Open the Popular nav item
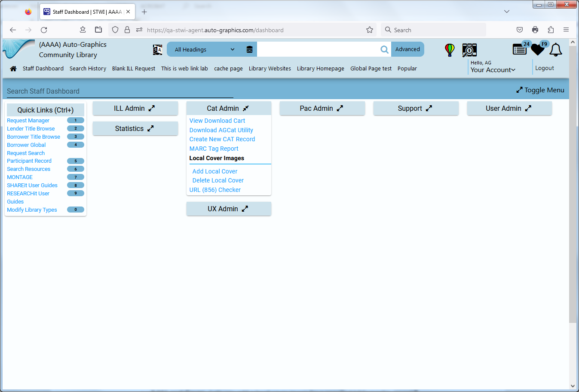Viewport: 579px width, 392px height. click(407, 69)
